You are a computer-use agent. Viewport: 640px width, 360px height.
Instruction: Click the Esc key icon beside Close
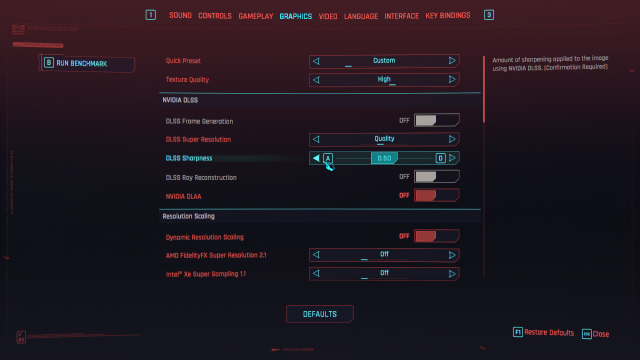click(587, 334)
